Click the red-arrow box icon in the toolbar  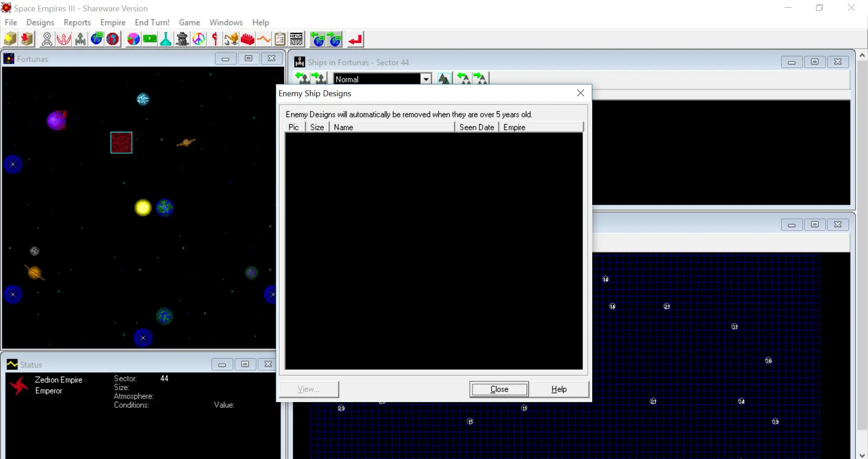[x=27, y=39]
